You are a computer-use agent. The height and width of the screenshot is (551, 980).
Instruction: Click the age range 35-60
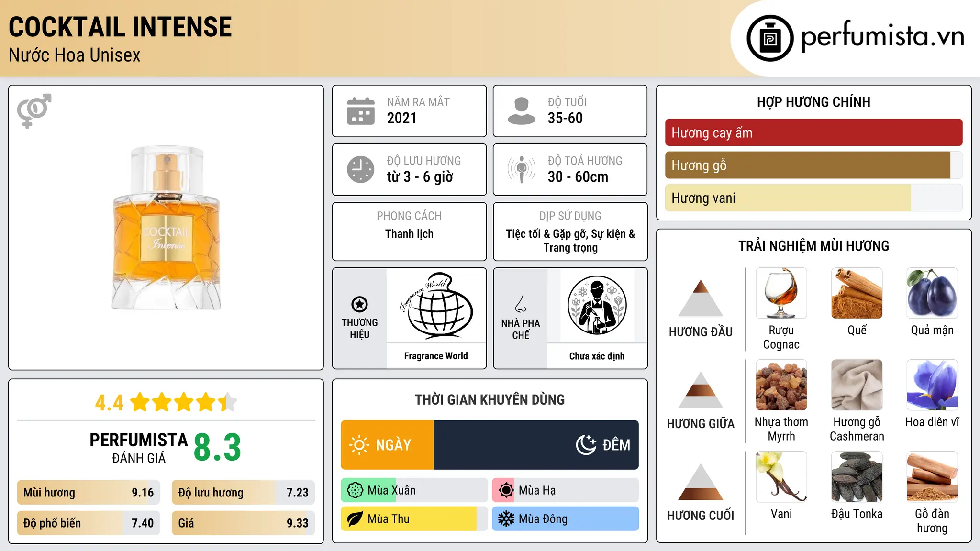565,118
